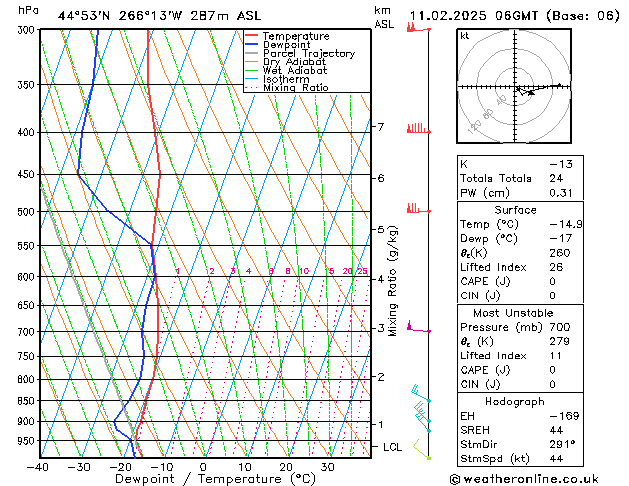Viewport: 629px width, 486px height.
Task: Click the cyan 900 hPa wind barb
Action: pos(422,413)
